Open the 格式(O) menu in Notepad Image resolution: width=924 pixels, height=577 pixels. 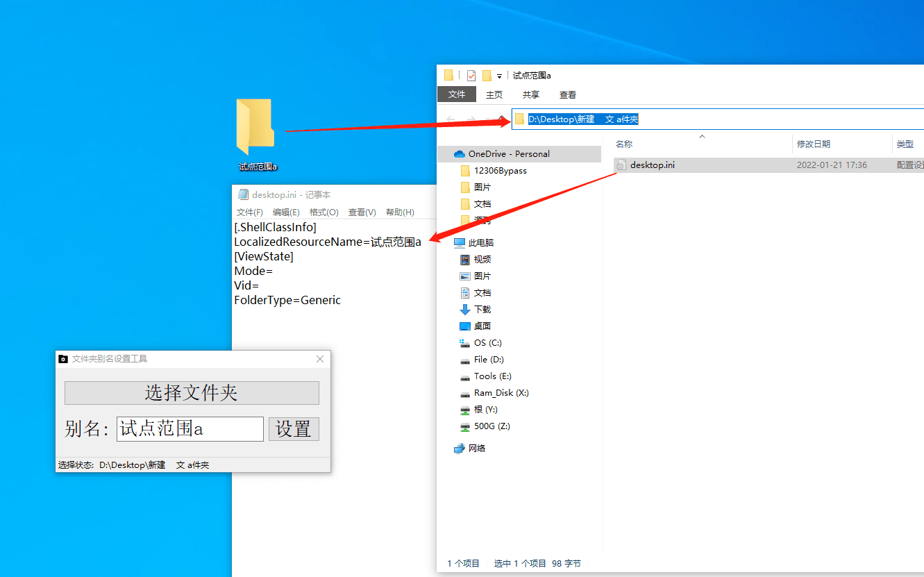324,212
